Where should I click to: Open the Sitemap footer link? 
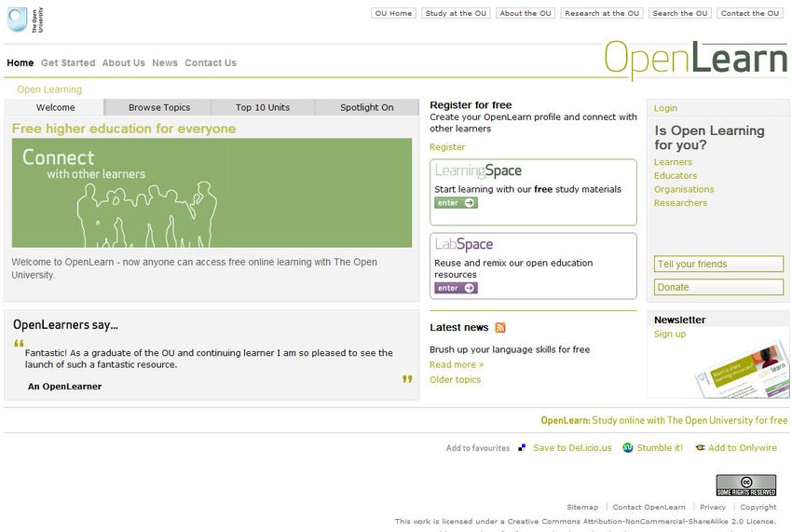582,507
